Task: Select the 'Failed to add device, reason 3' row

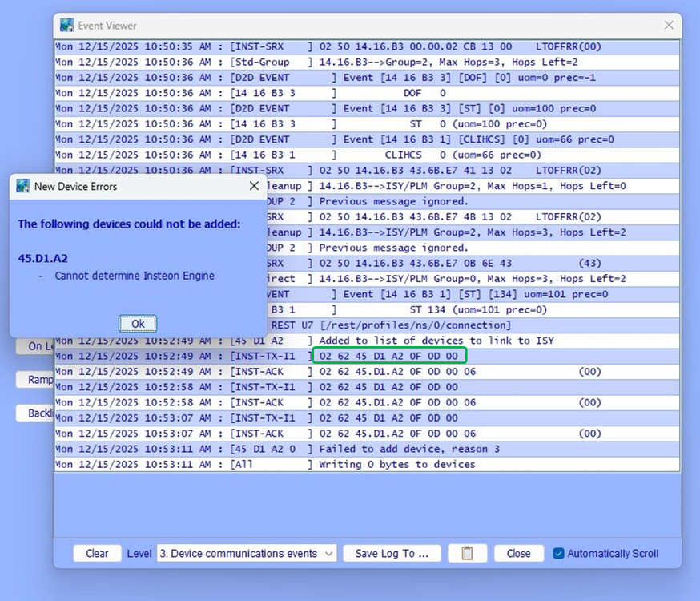Action: click(367, 449)
